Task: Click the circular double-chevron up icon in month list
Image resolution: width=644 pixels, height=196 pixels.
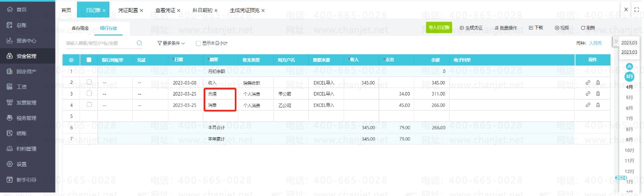Action: pyautogui.click(x=630, y=66)
